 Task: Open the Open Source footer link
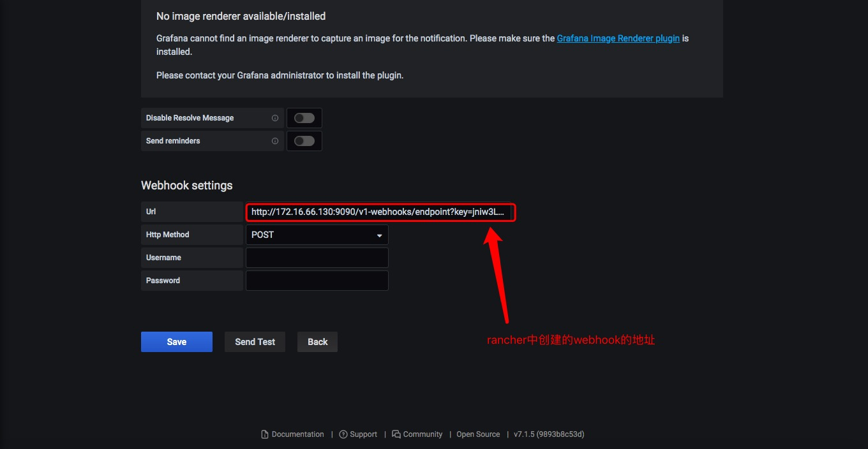coord(478,434)
